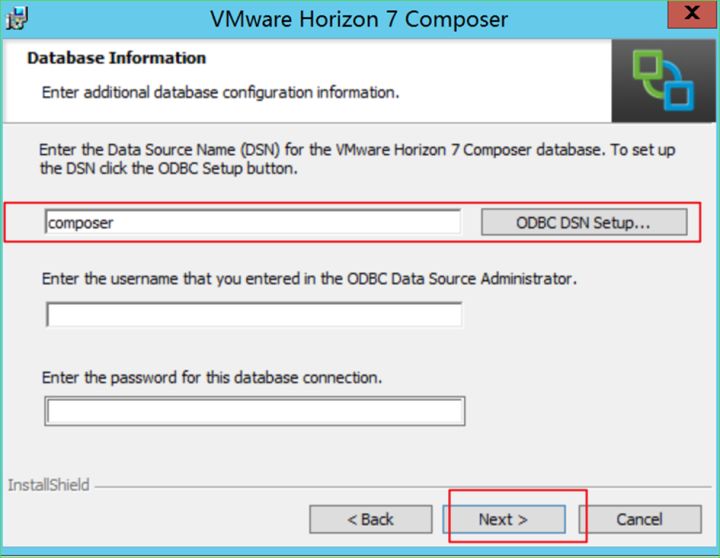Click the Database Information heading
This screenshot has width=720, height=558.
pos(116,58)
